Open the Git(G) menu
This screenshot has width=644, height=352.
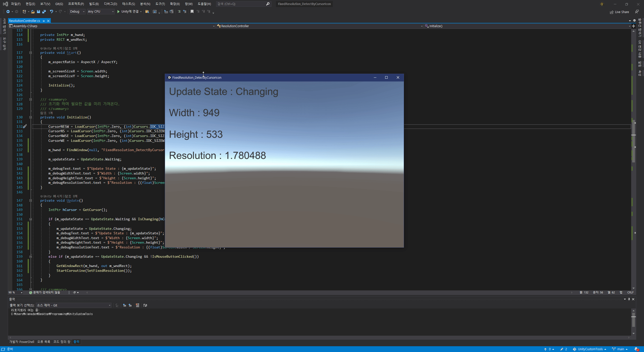[59, 4]
